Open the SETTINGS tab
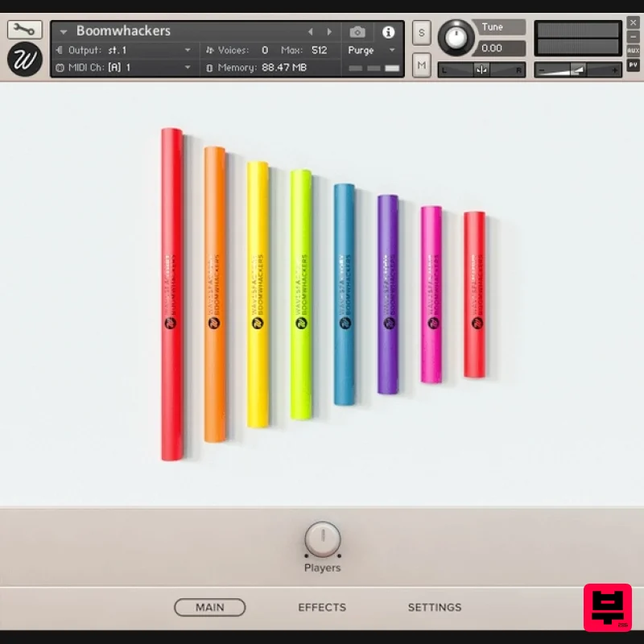Image resolution: width=644 pixels, height=644 pixels. click(435, 608)
